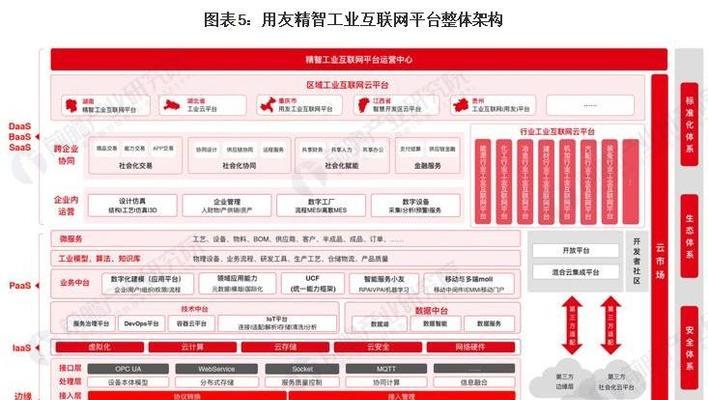Select the DaaS BaaS SaaS layer label
This screenshot has width=708, height=400.
(x=20, y=137)
